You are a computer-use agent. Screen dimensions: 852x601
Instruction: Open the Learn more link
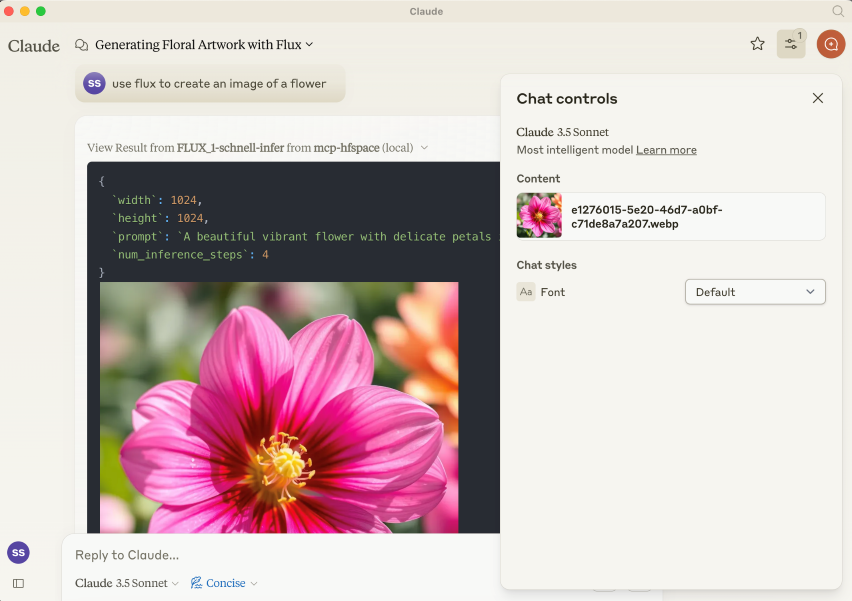coord(666,150)
